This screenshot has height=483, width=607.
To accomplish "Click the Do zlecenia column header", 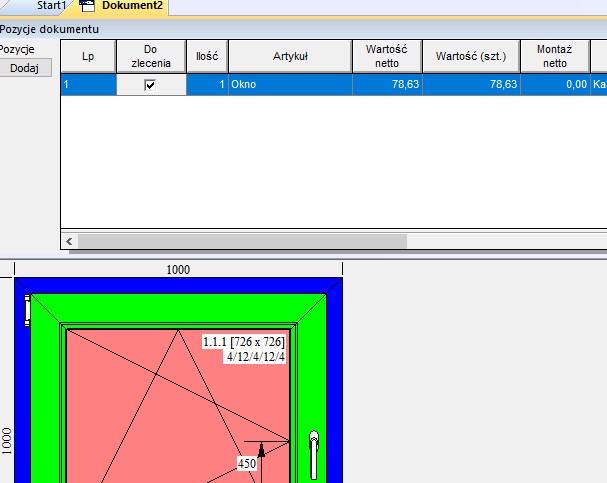I will click(x=151, y=56).
